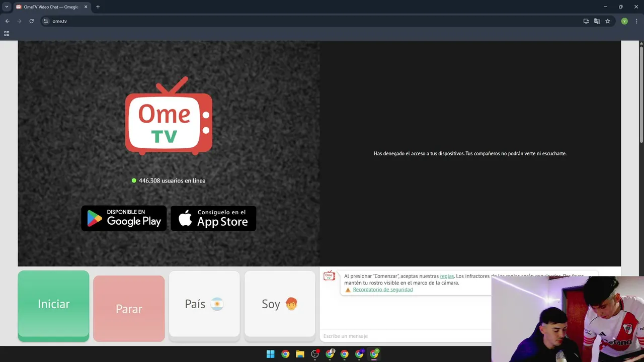Open a new browser tab

(98, 7)
